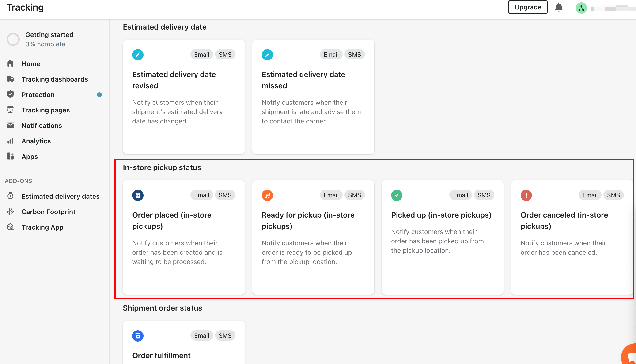Click the Protection shield icon
Screen dimensions: 636x364
[x=10, y=94]
